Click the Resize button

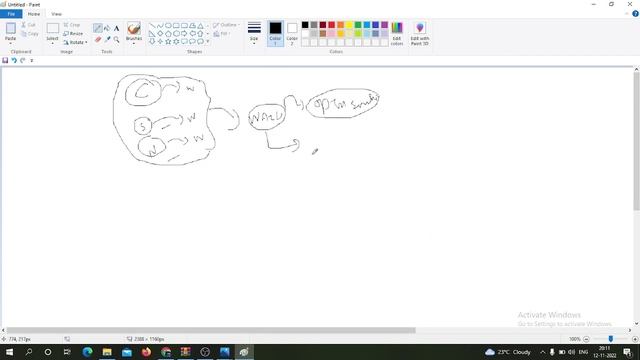(73, 33)
